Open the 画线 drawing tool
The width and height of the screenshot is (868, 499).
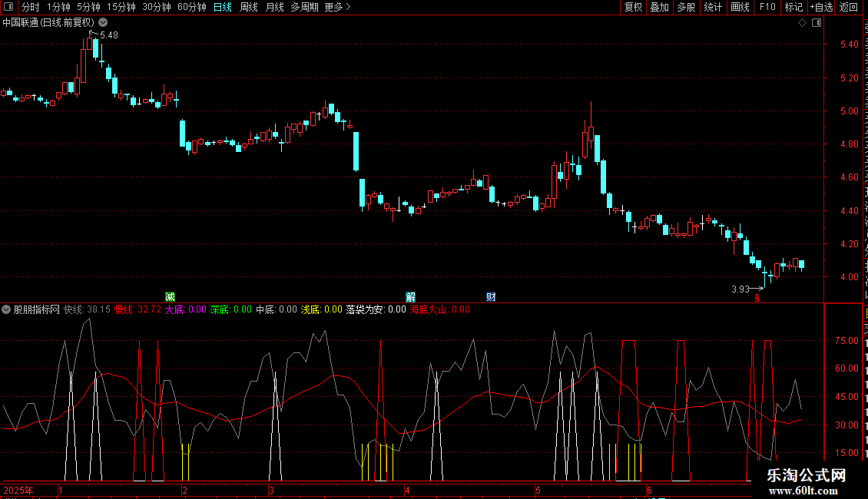coord(740,7)
